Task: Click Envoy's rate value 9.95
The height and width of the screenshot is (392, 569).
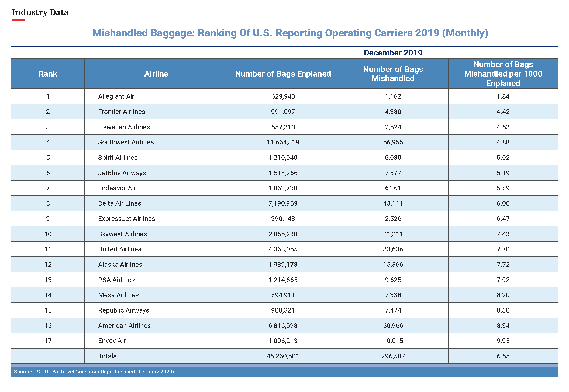Action: [503, 341]
